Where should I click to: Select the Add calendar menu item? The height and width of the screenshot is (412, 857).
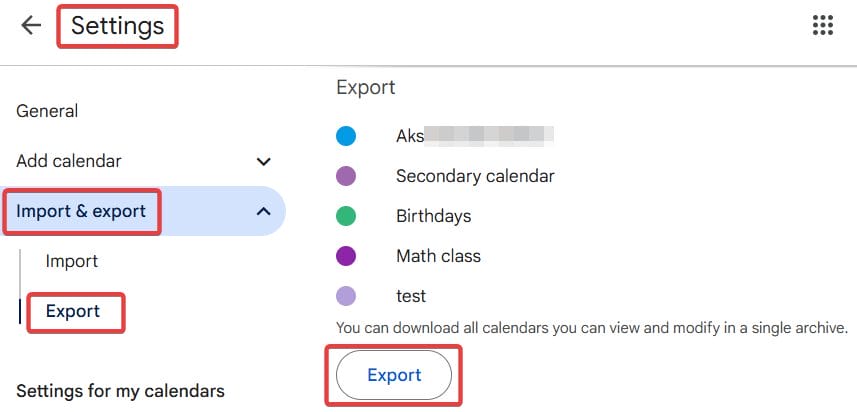coord(69,161)
